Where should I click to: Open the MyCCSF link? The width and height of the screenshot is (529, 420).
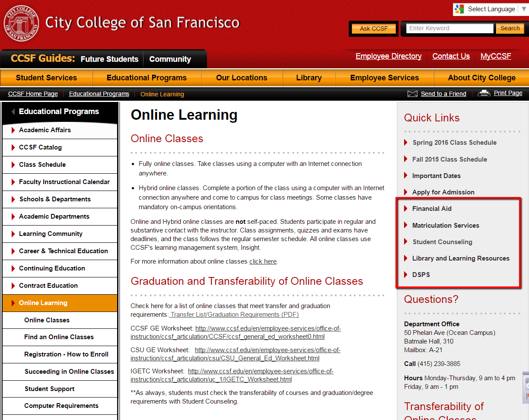496,56
